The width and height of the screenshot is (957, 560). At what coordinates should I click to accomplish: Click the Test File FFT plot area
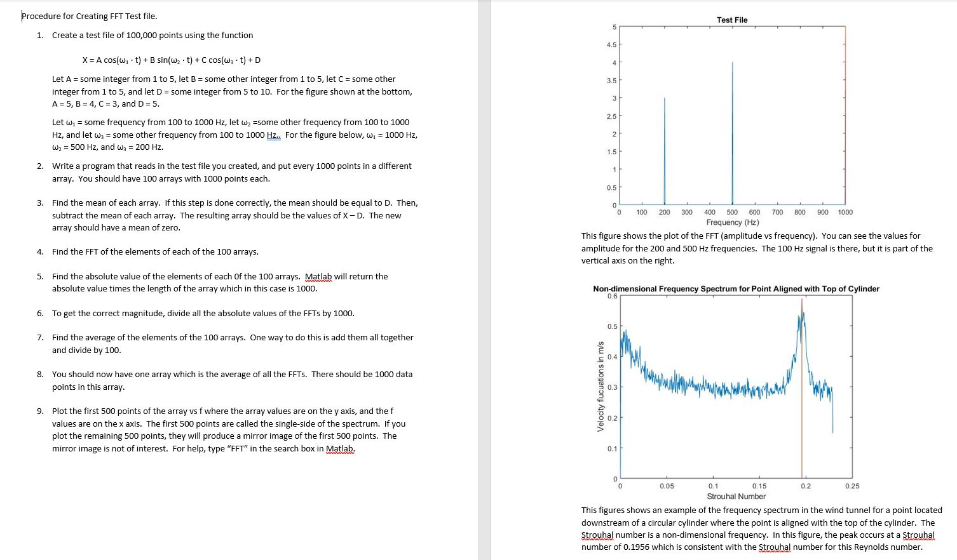[x=732, y=116]
